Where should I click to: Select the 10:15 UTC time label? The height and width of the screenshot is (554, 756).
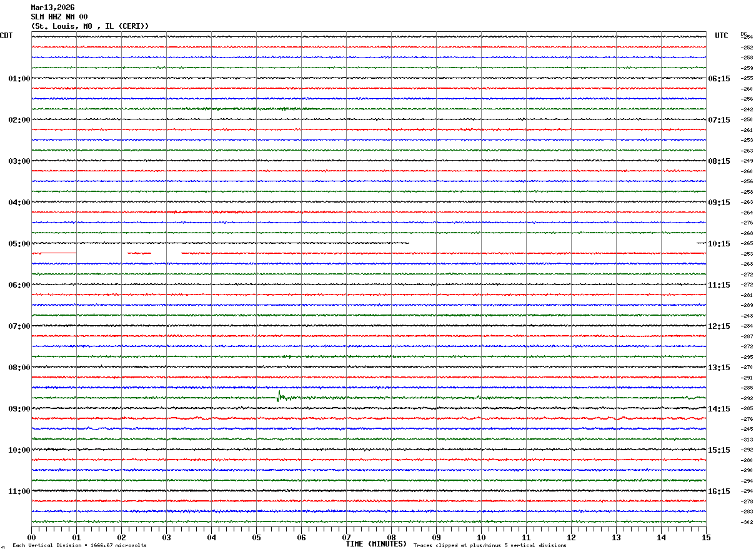point(719,244)
